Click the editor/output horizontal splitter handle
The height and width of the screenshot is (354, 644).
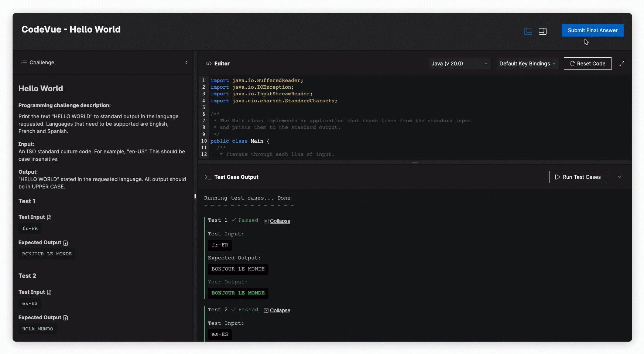(415, 162)
